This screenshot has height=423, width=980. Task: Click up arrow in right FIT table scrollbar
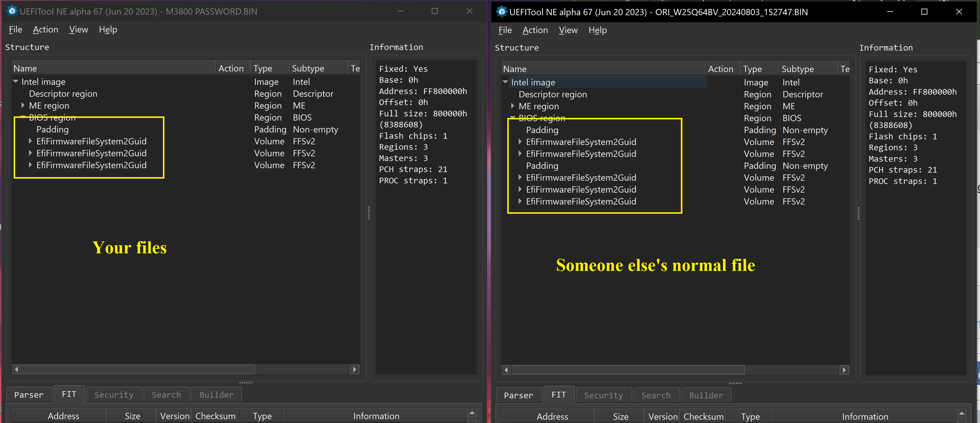click(961, 413)
